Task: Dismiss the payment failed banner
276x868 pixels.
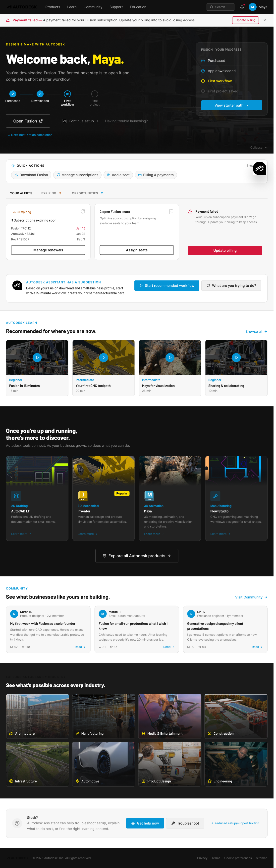Action: 264,20
